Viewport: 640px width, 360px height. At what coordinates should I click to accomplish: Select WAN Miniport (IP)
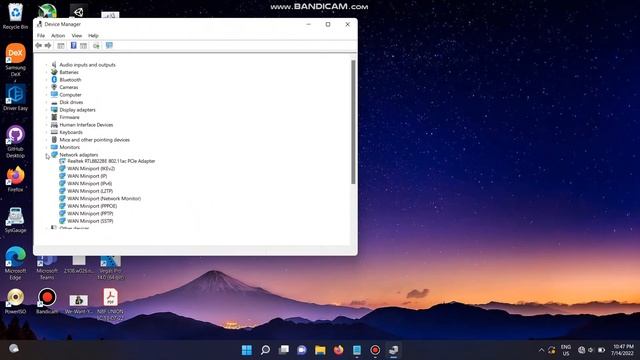(87, 176)
